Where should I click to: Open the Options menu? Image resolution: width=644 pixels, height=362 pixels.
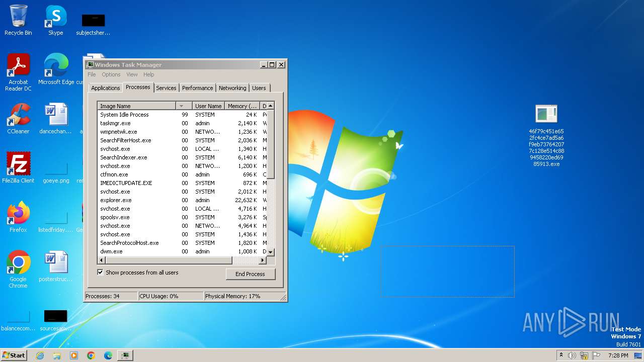coord(111,74)
